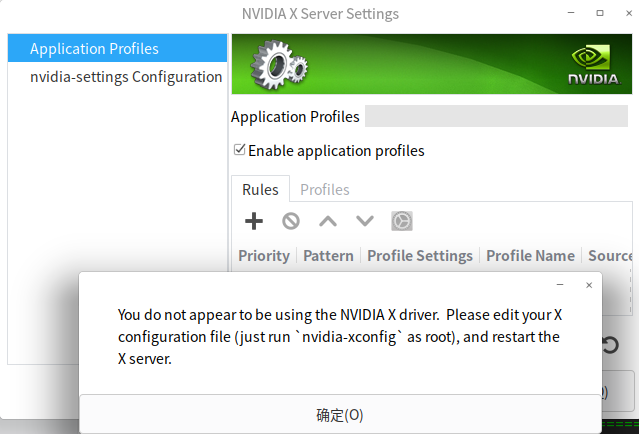Sort by Priority column header

tap(264, 256)
